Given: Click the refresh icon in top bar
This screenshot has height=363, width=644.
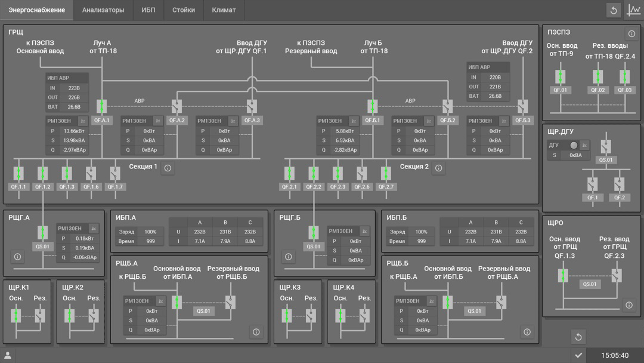Looking at the screenshot, I should pos(613,10).
